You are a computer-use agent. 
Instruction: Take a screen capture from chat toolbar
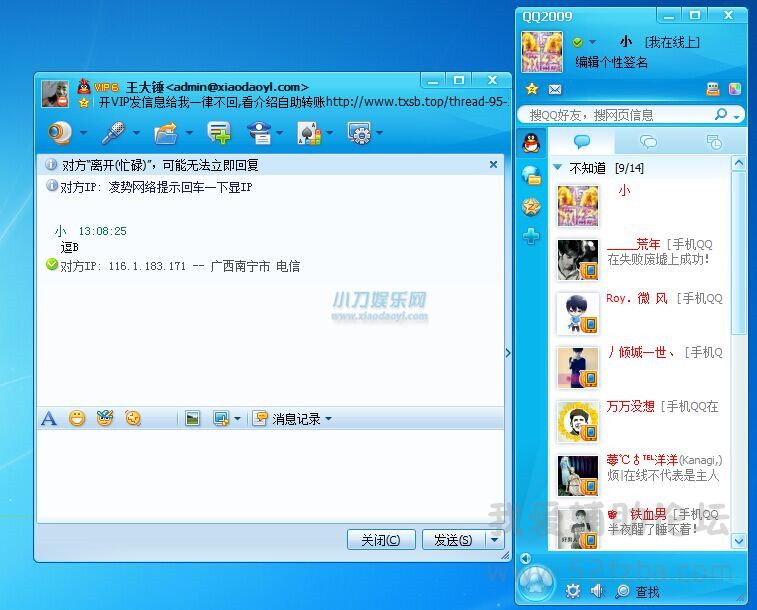click(221, 418)
